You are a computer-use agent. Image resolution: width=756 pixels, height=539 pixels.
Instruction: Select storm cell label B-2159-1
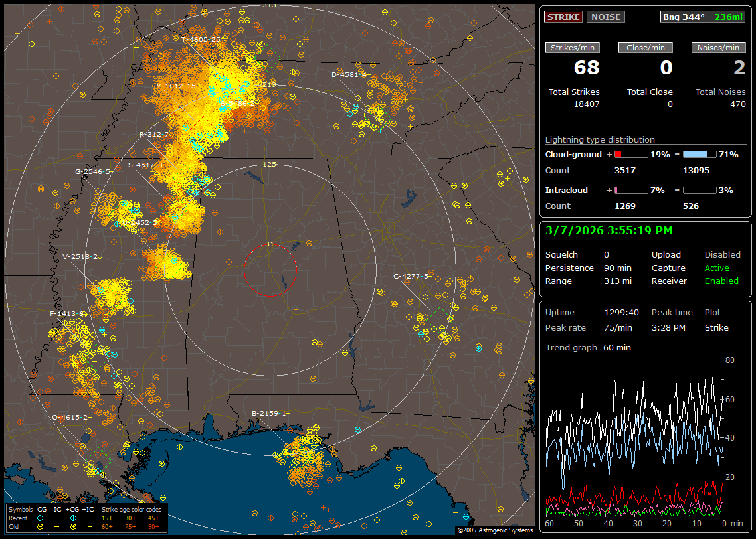click(270, 413)
